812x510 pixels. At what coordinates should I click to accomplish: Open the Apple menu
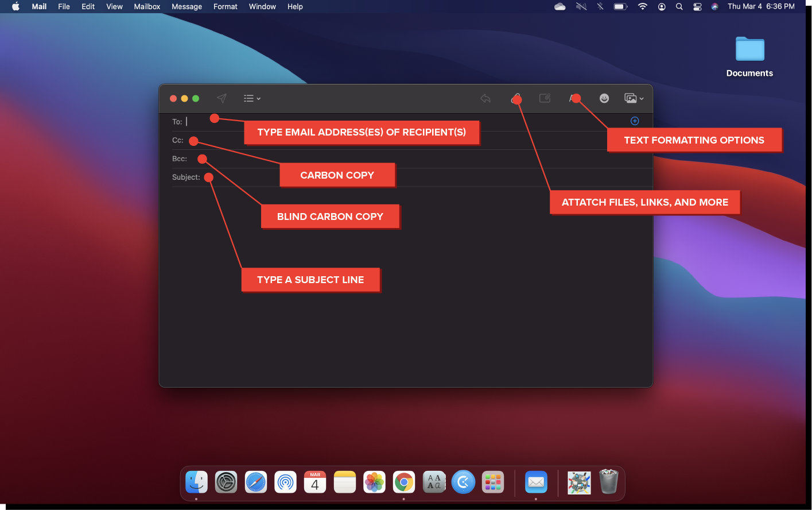[x=15, y=6]
